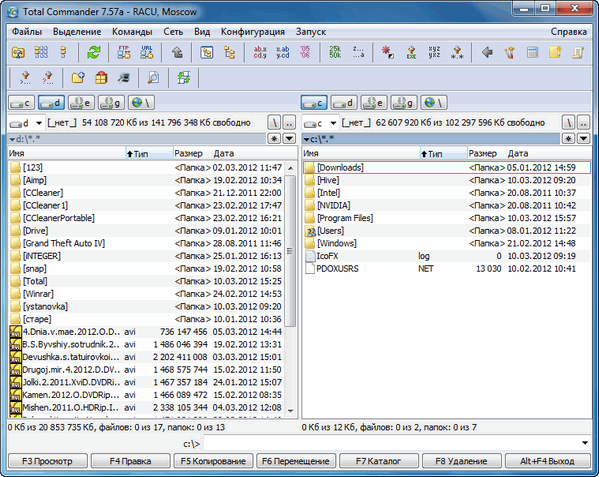Select the [Grand Theft Auto IV] folder
The image size is (599, 477).
(x=146, y=243)
